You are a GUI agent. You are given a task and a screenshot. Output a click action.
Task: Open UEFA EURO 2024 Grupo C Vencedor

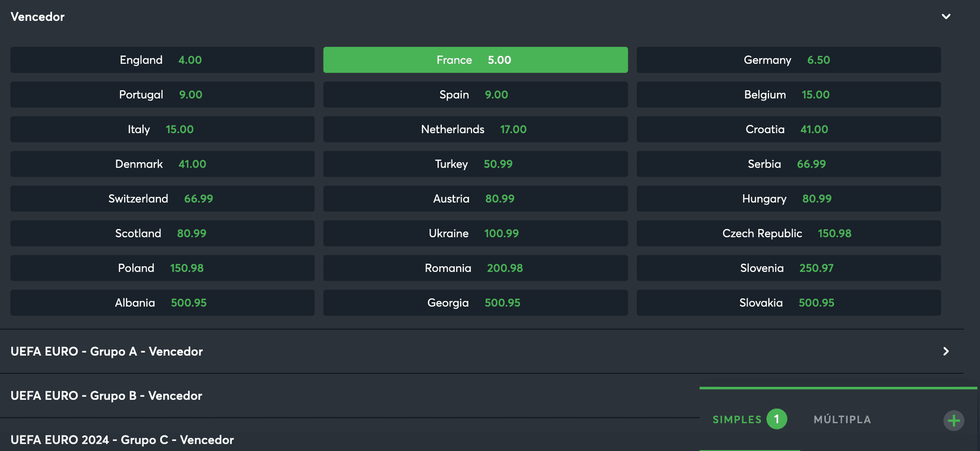(350, 439)
